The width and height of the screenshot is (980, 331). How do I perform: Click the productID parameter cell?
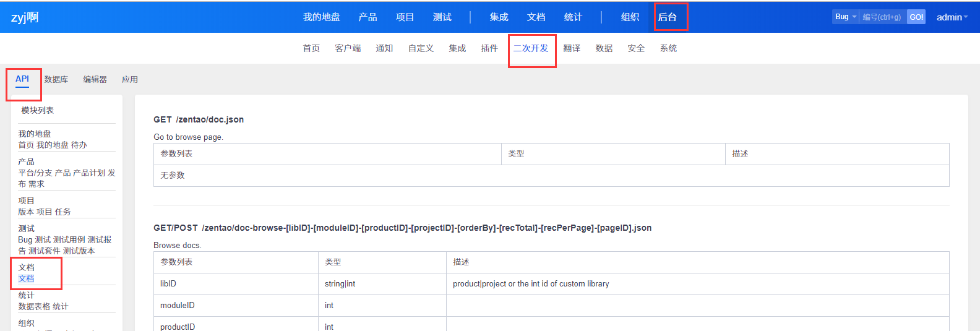236,324
